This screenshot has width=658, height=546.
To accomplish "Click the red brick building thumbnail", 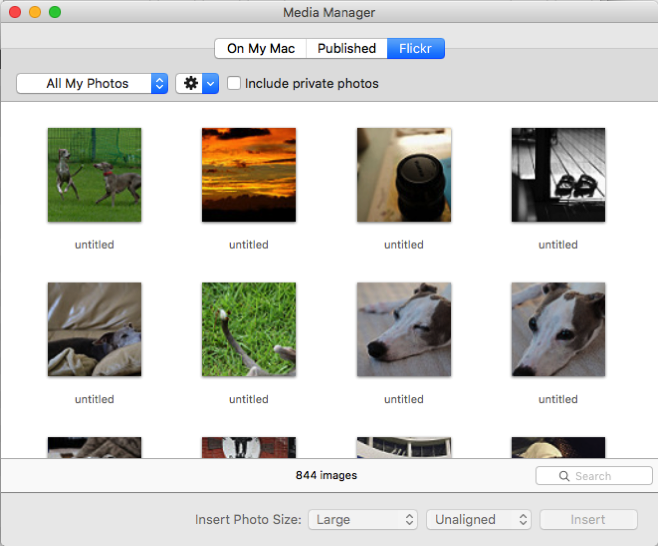I will [249, 447].
